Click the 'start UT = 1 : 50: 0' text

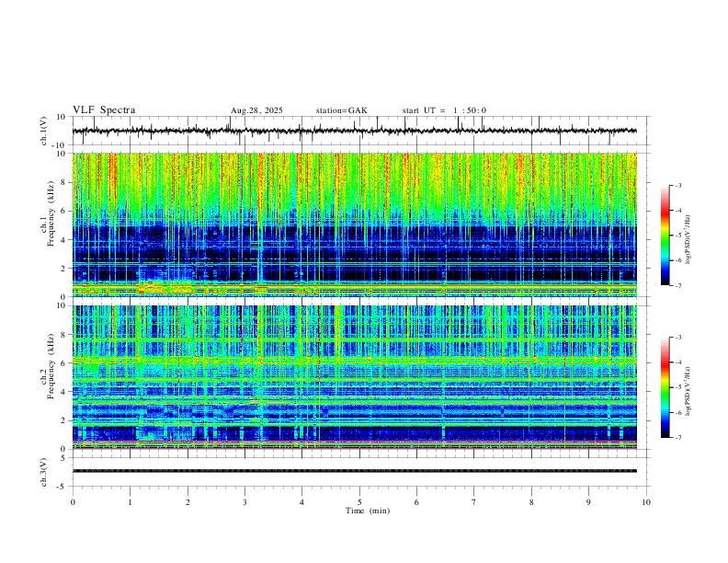pos(444,110)
